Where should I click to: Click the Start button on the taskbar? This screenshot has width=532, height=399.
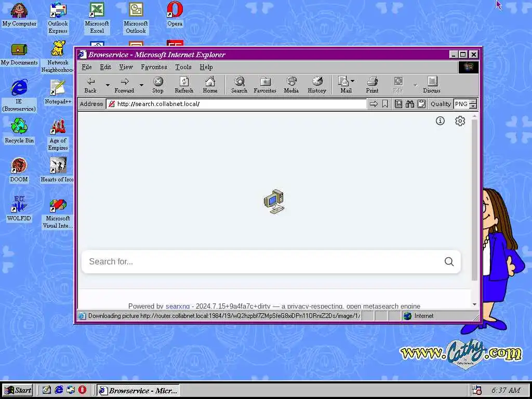(x=17, y=390)
